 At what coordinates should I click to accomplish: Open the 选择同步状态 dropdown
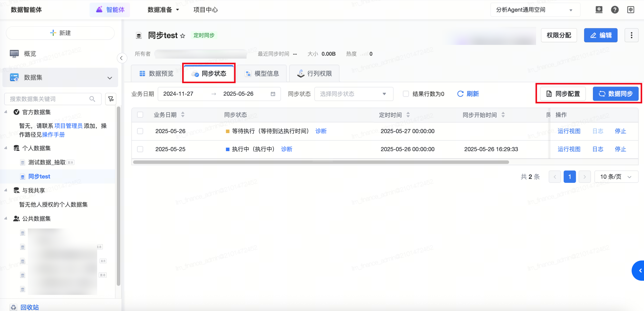point(353,94)
